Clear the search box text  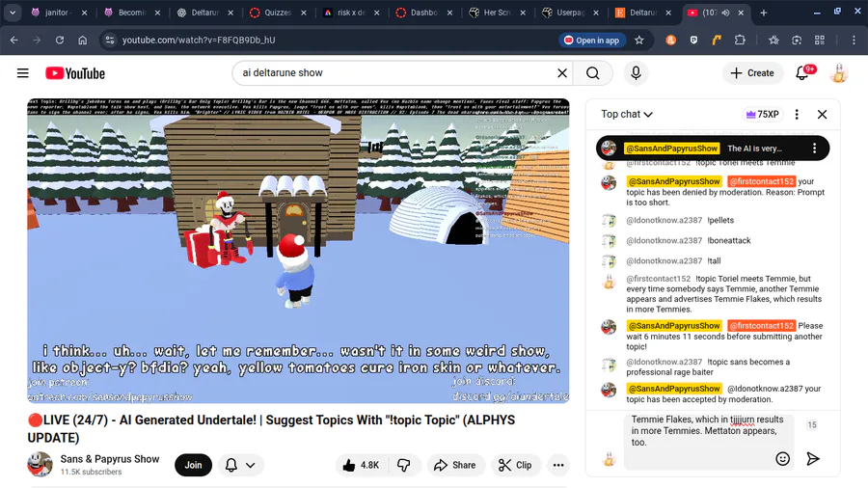point(562,73)
